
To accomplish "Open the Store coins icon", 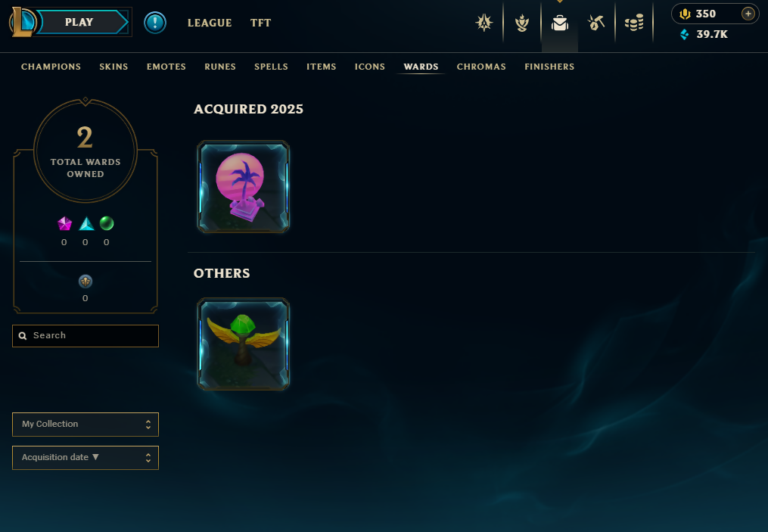I will [634, 23].
